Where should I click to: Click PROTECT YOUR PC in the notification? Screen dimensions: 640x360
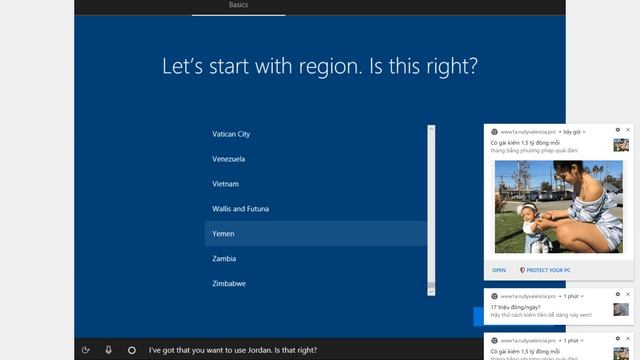[548, 270]
